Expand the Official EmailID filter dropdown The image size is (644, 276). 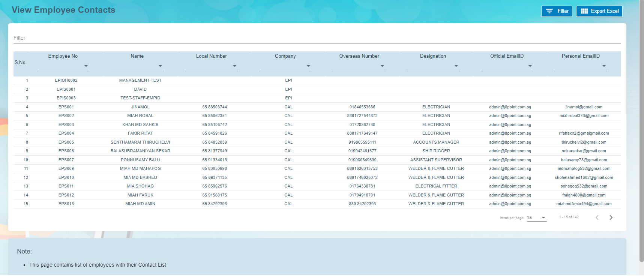click(530, 66)
